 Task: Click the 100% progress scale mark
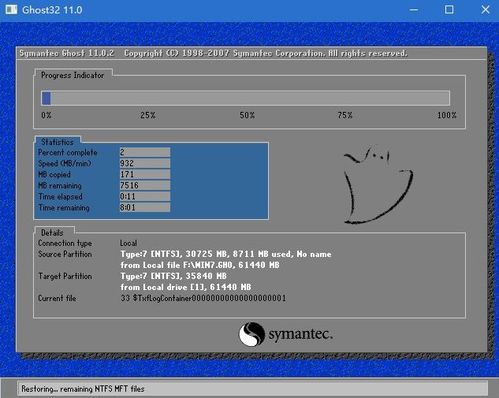447,115
